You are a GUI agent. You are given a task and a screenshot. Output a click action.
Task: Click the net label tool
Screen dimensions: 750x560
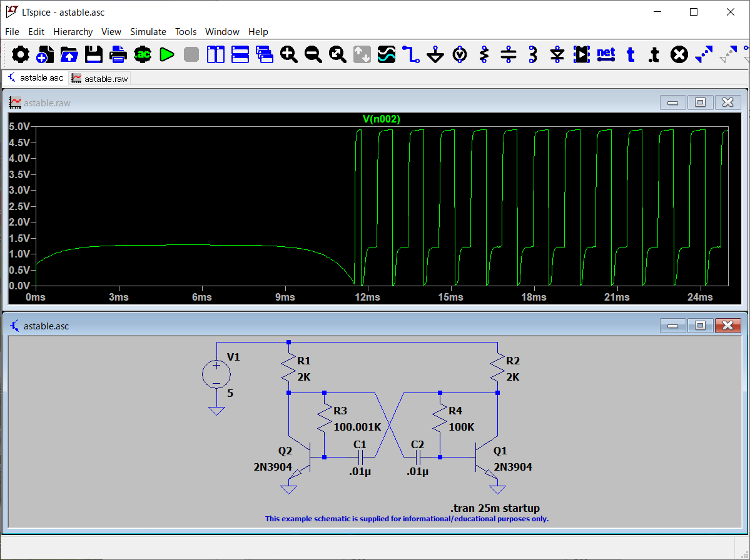pos(606,55)
